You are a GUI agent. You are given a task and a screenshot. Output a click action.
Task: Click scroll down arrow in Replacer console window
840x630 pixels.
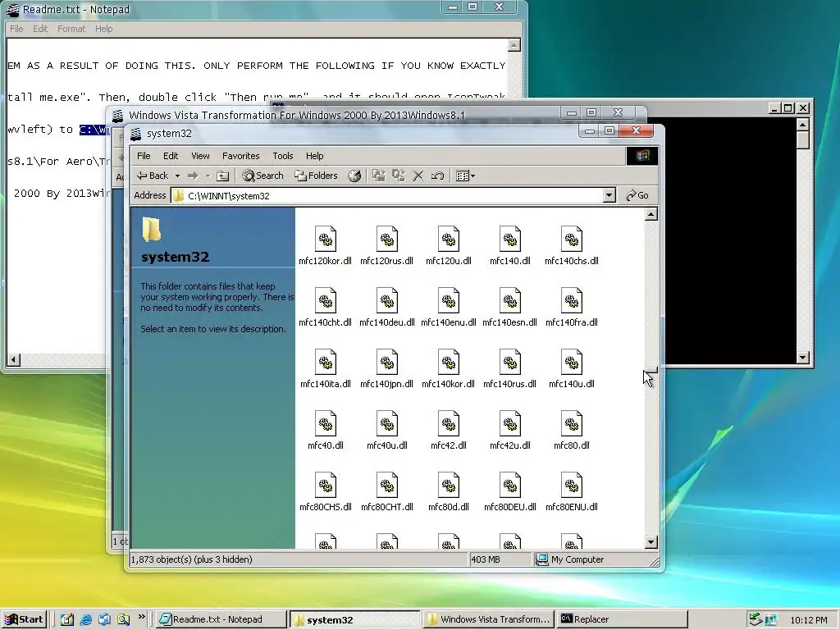802,358
